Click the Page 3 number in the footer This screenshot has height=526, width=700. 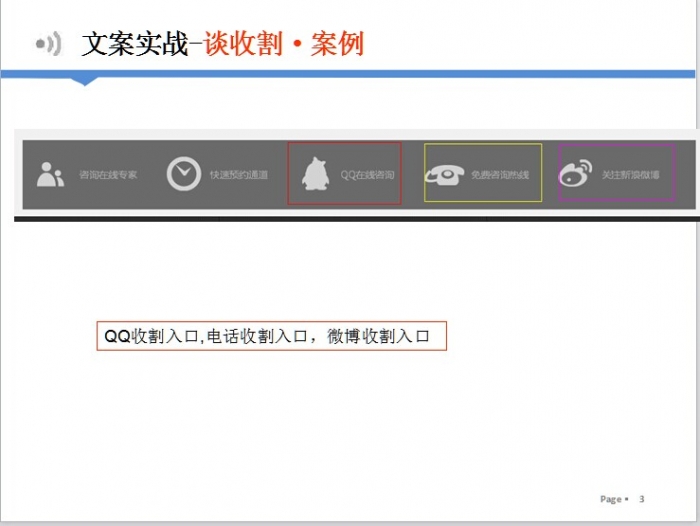coord(641,499)
